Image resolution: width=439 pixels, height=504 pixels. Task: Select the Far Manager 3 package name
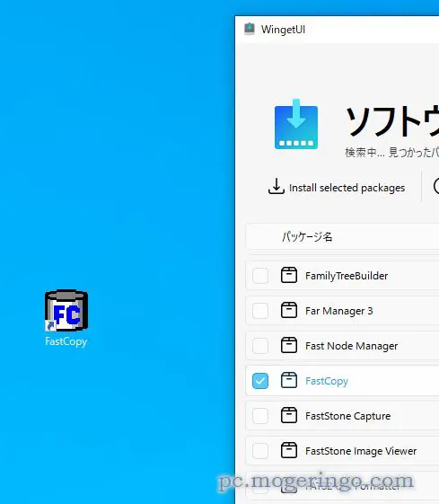pos(339,311)
